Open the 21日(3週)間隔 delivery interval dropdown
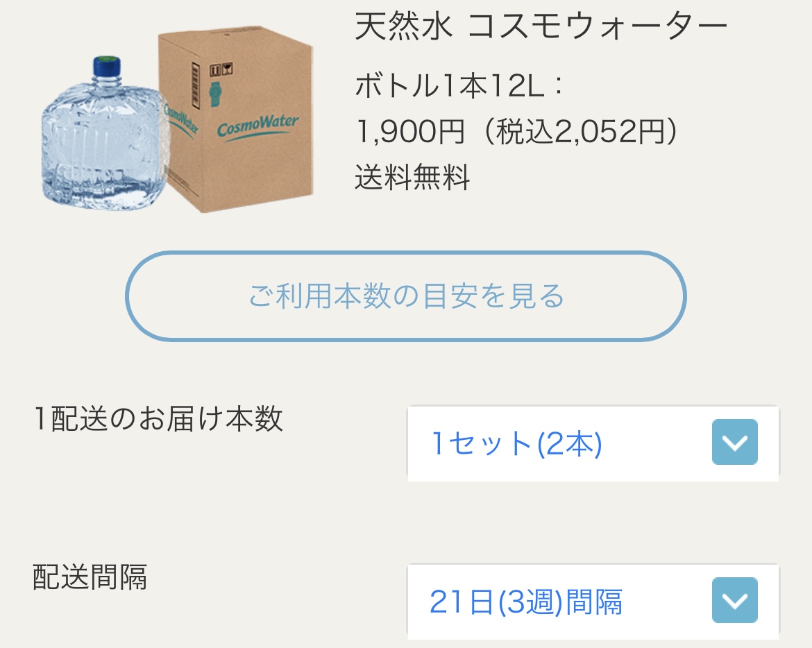Image resolution: width=812 pixels, height=648 pixels. click(x=593, y=602)
